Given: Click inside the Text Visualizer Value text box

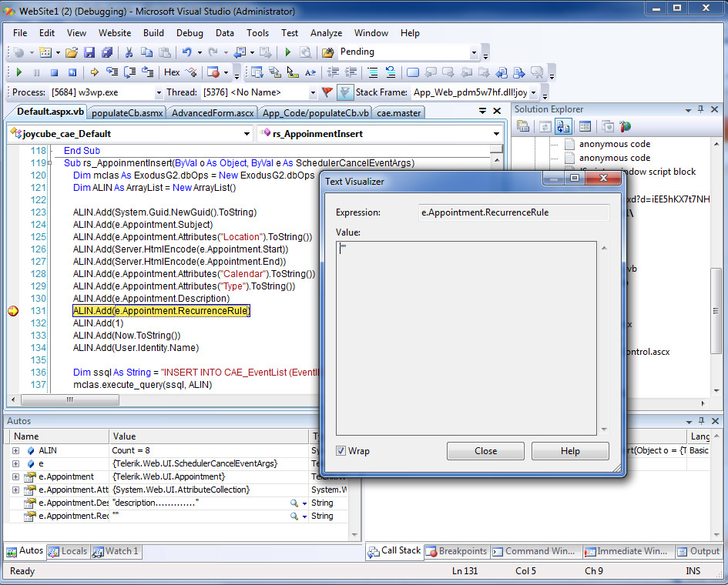Looking at the screenshot, I should [466, 338].
